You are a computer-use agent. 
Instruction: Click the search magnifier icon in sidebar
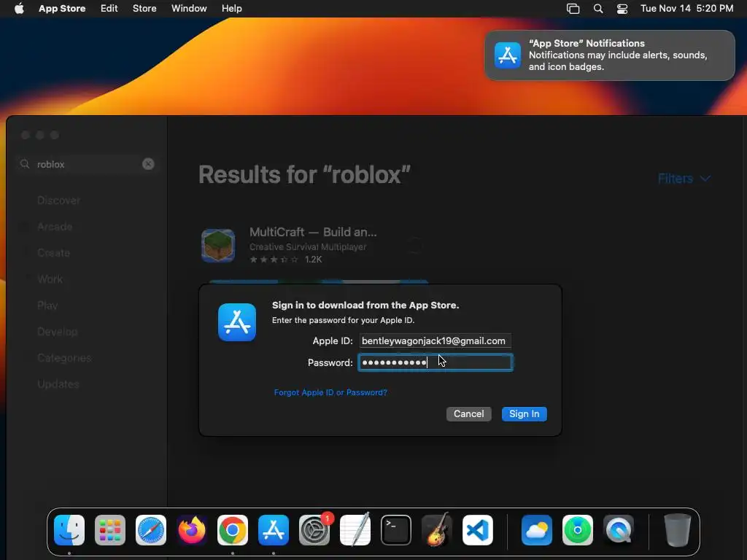(x=25, y=164)
